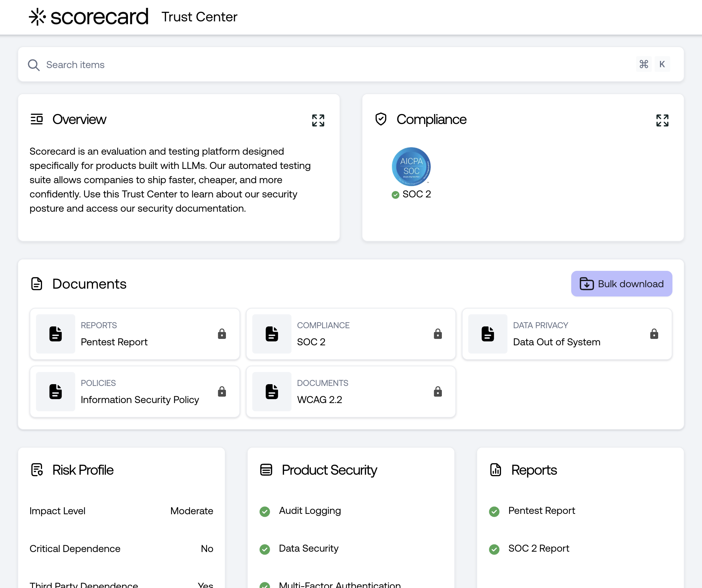This screenshot has height=588, width=702.
Task: Click the lock icon on WCAG 2.2
Action: 438,392
